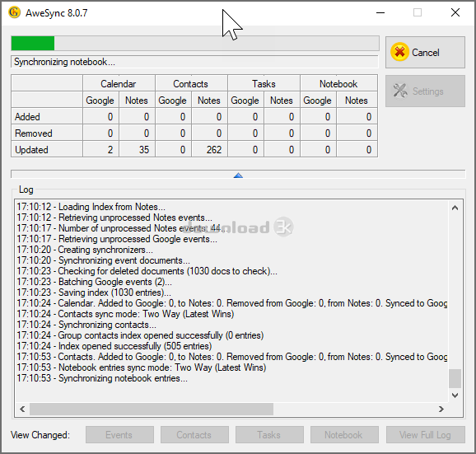Click log scroll left arrow
The width and height of the screenshot is (476, 454).
[22, 409]
